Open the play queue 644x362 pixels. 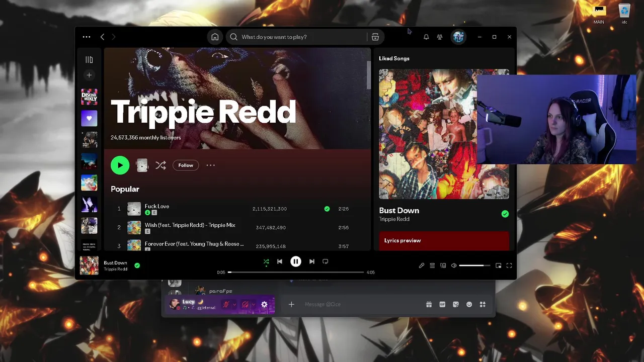432,265
